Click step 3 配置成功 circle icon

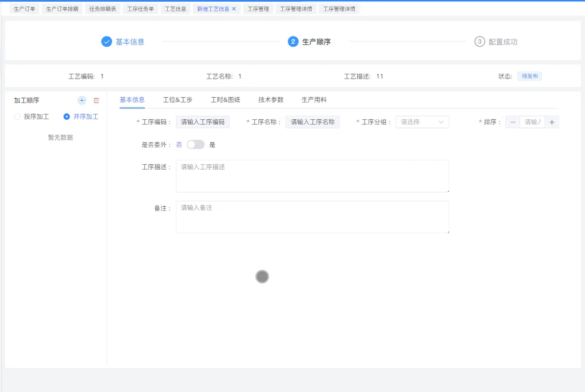click(480, 41)
